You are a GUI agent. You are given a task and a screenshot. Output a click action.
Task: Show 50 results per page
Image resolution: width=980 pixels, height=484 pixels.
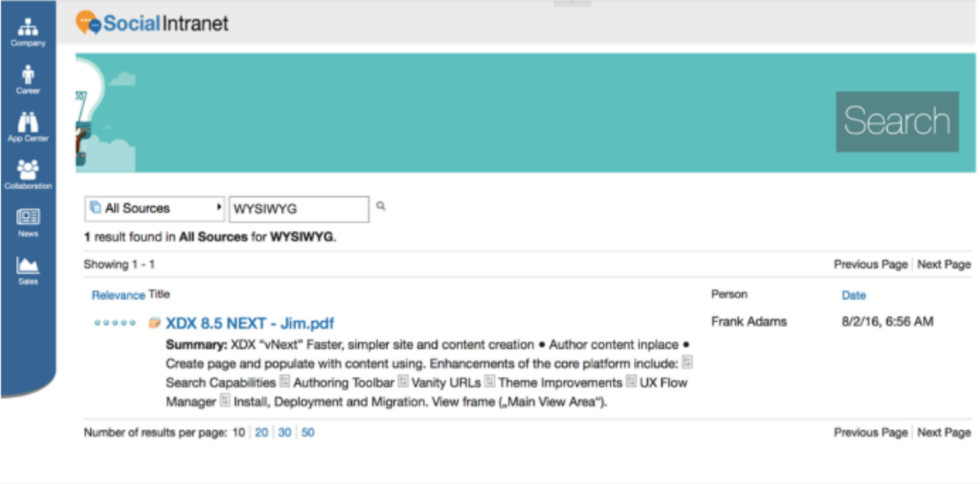tap(308, 433)
